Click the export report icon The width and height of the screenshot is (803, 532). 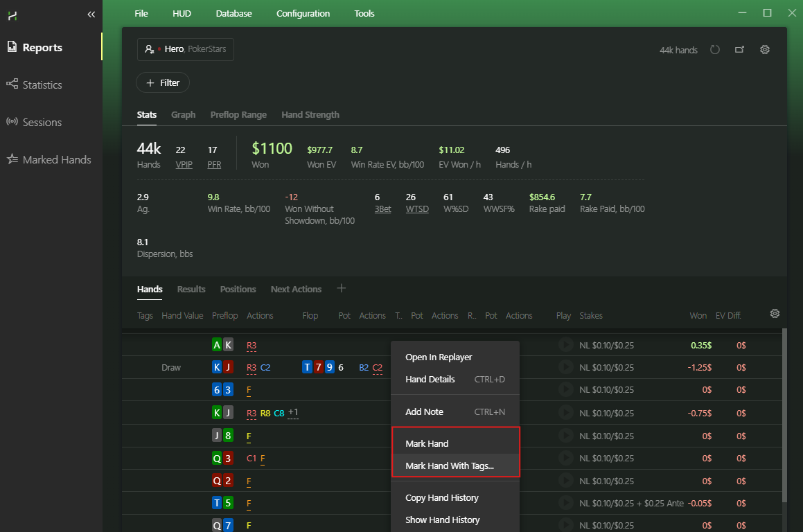[739, 50]
